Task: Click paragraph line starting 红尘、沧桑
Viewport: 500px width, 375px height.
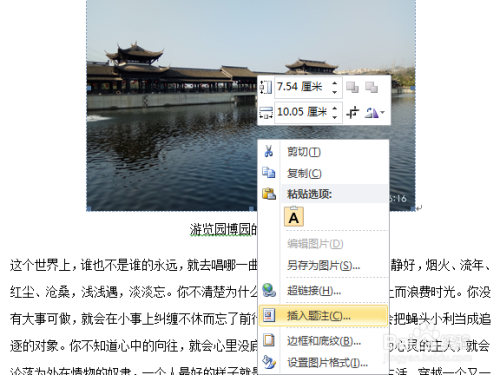Action: click(x=134, y=292)
